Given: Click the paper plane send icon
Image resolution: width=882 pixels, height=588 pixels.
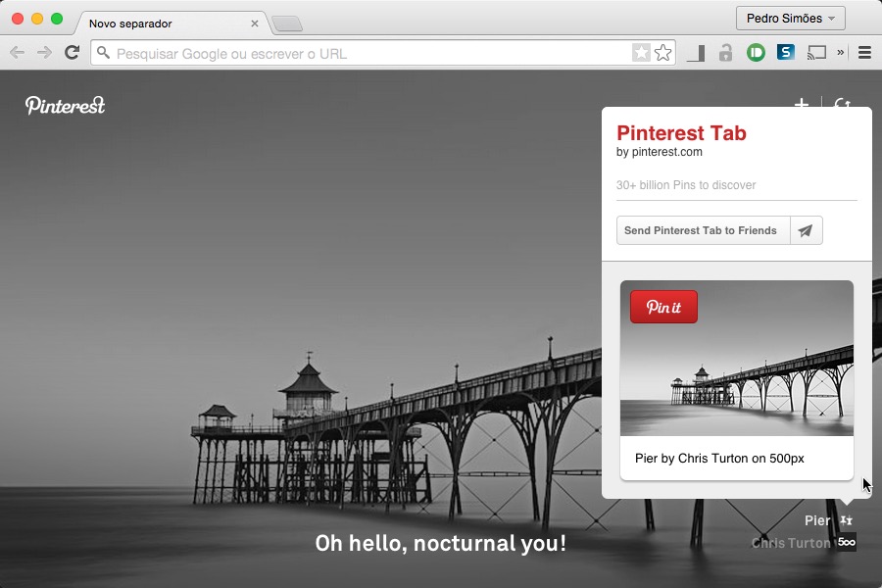Looking at the screenshot, I should [807, 230].
